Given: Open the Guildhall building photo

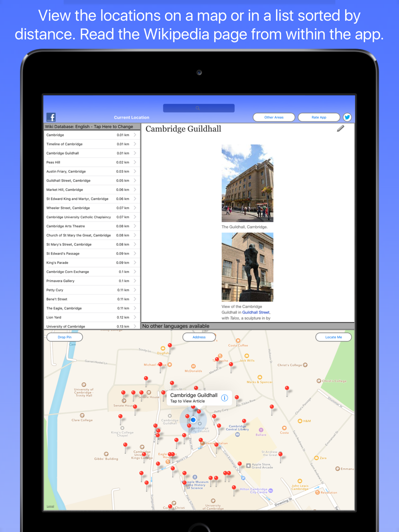Looking at the screenshot, I should 247,183.
